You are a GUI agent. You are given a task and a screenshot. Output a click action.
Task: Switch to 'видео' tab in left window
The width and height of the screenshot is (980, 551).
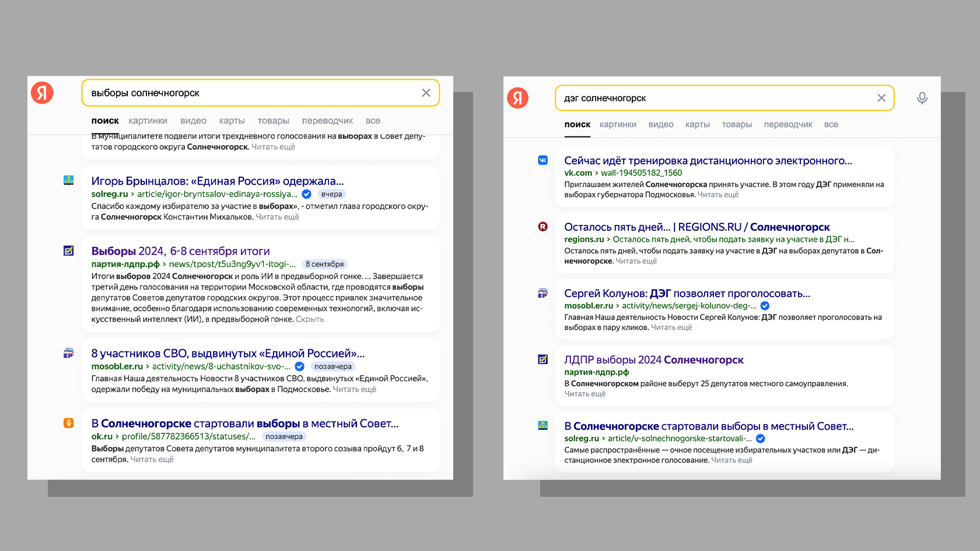click(x=193, y=121)
